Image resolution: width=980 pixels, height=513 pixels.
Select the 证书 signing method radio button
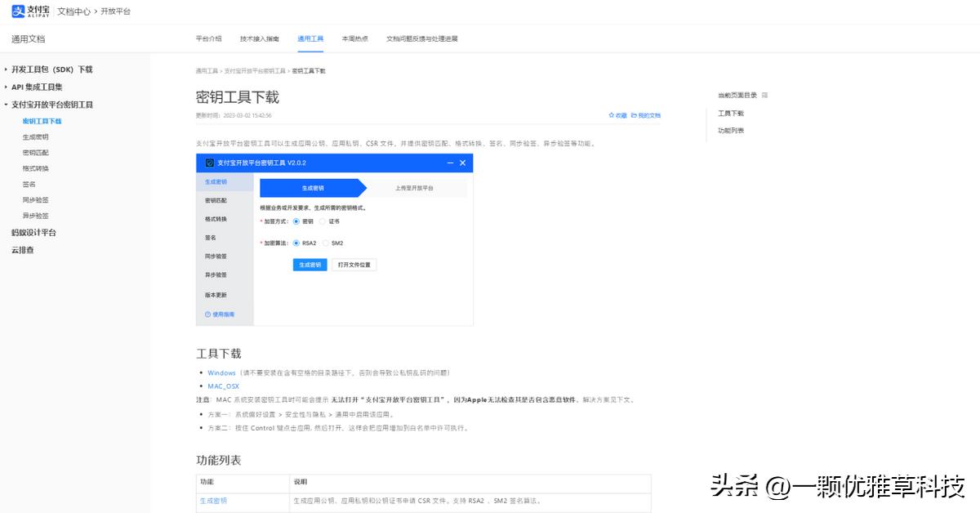tap(323, 222)
